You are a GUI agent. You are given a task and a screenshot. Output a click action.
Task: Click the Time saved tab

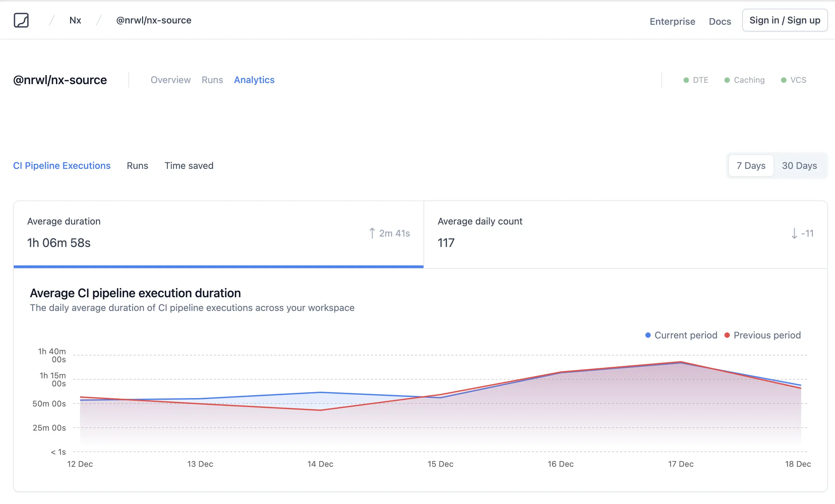coord(189,165)
